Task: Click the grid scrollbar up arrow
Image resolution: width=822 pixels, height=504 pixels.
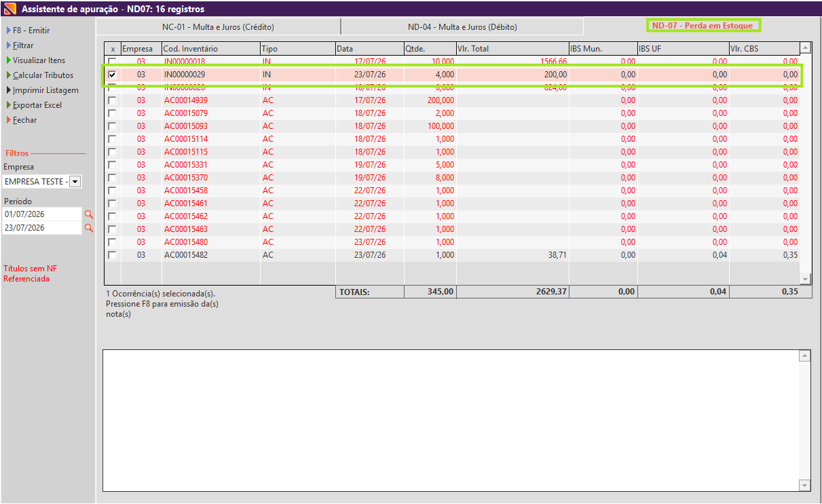Action: (x=805, y=48)
